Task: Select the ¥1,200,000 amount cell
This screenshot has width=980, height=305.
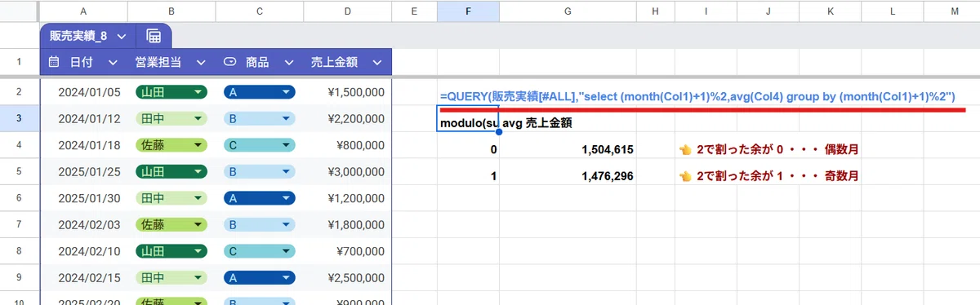Action: coord(348,197)
